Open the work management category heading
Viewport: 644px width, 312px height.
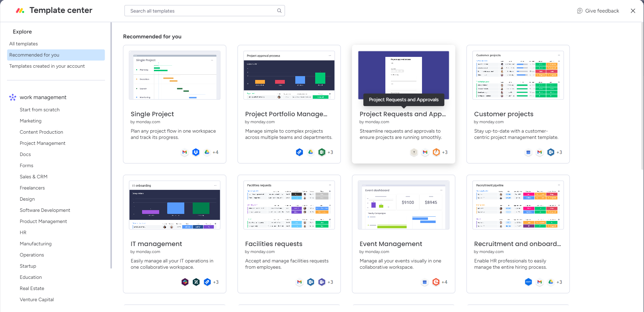point(43,97)
